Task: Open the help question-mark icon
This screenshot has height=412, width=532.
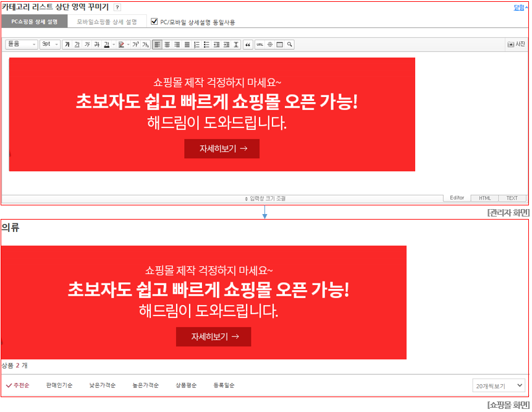Action: pos(117,7)
